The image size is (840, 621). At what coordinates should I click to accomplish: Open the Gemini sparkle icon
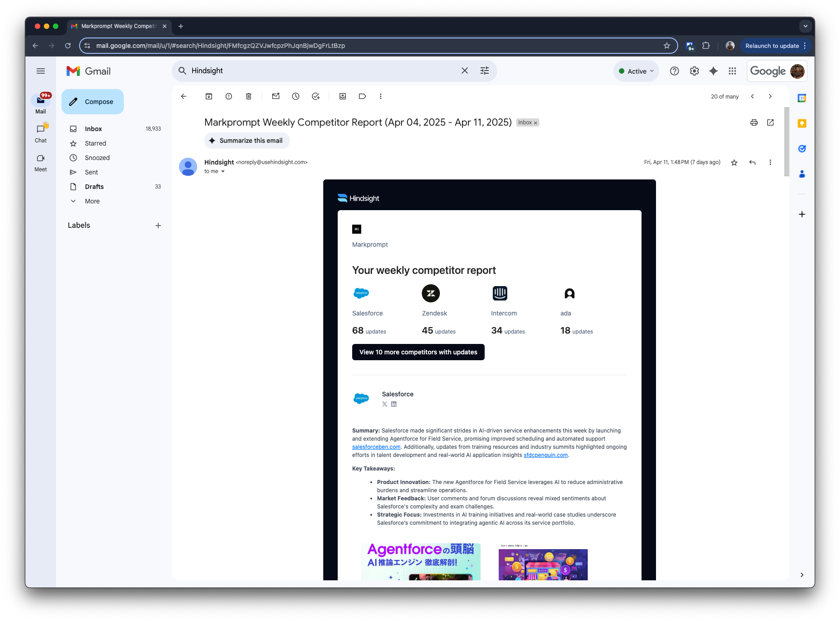click(713, 71)
